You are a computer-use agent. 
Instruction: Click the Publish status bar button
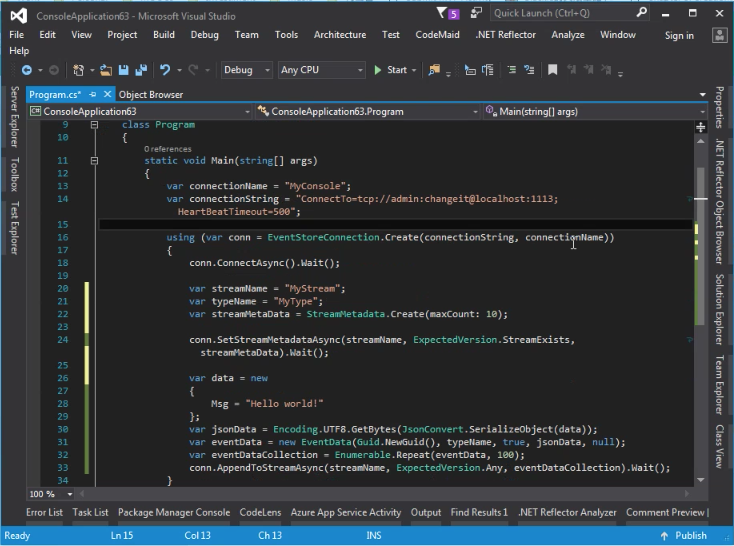[684, 536]
